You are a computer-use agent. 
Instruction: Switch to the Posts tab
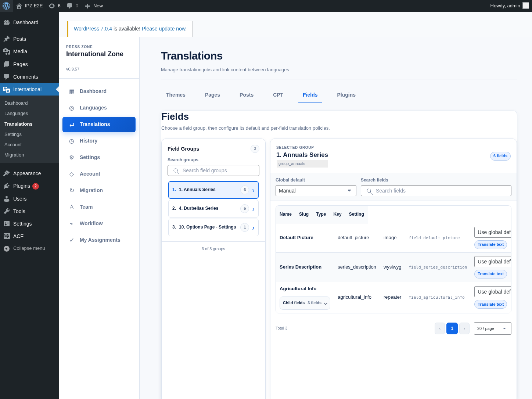click(247, 95)
